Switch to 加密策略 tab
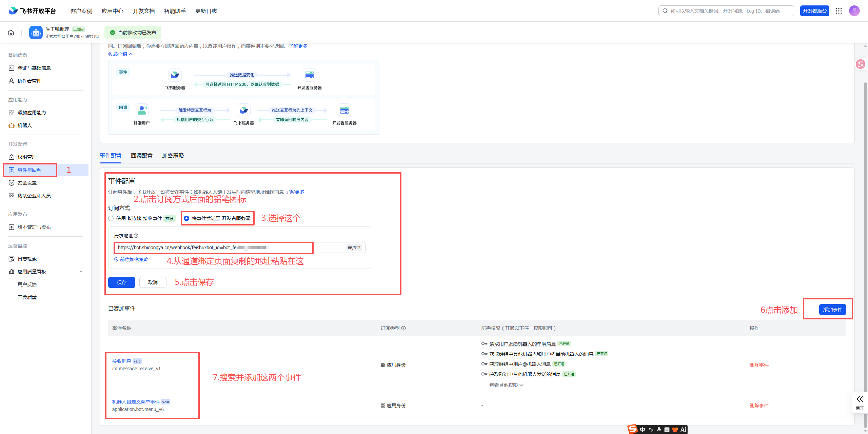This screenshot has width=868, height=434. tap(173, 156)
